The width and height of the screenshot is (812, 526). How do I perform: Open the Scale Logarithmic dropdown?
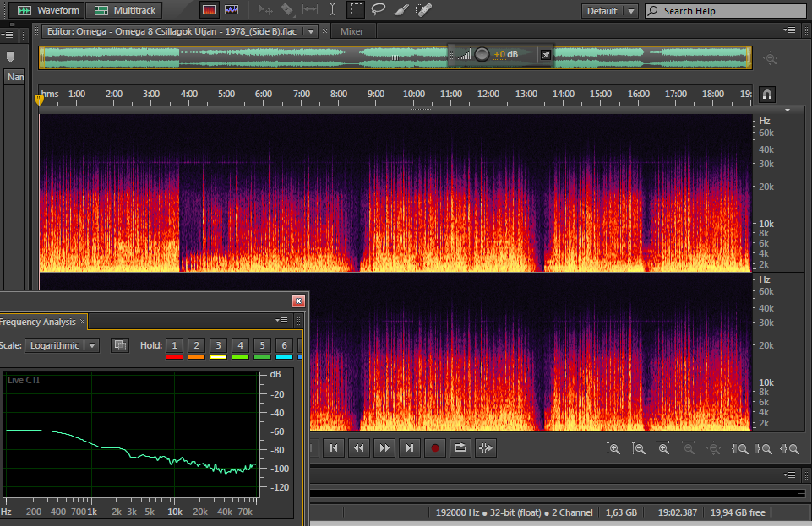tap(62, 345)
